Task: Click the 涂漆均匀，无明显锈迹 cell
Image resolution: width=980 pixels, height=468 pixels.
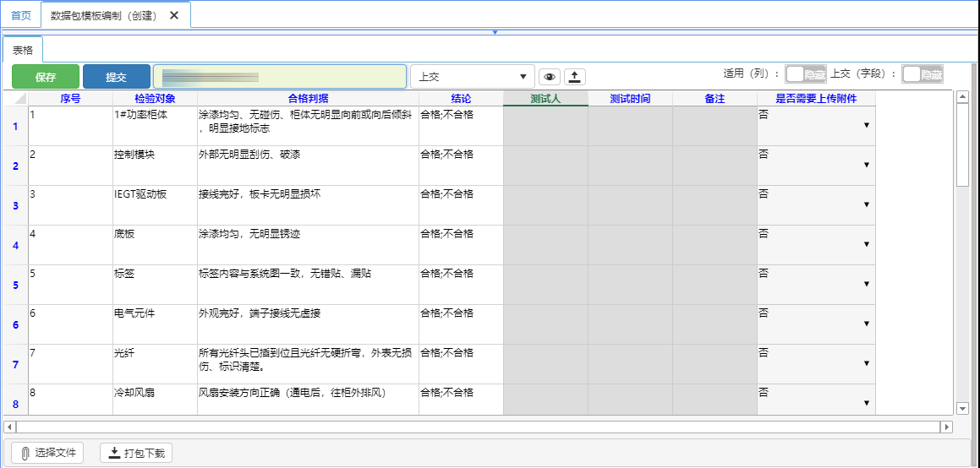Action: (x=308, y=245)
